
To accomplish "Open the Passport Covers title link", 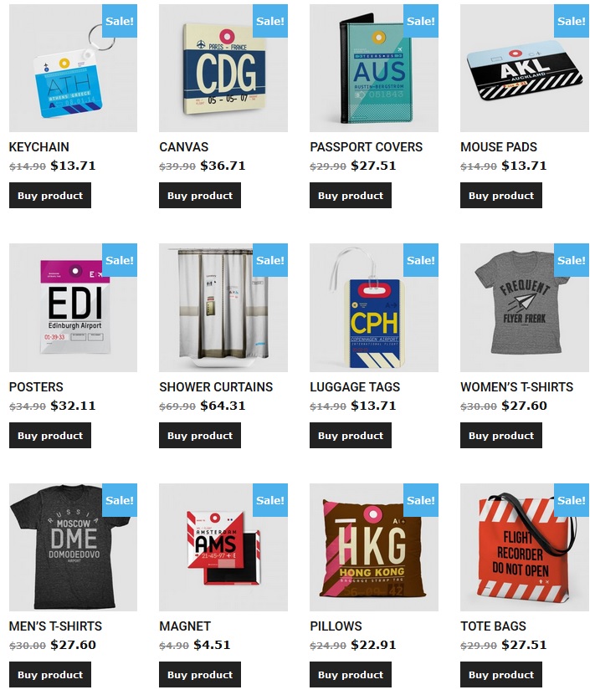I will [x=366, y=147].
